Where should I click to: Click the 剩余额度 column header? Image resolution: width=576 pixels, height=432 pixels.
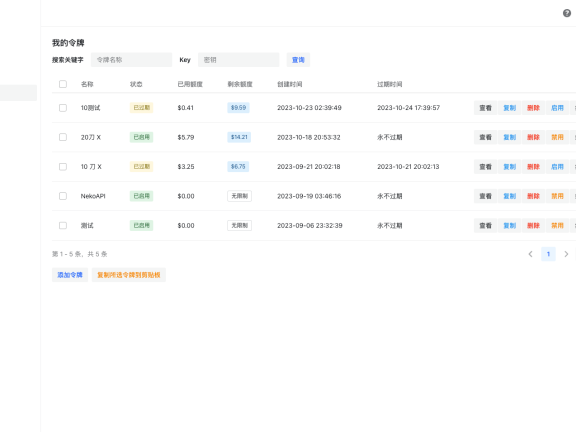[x=240, y=84]
